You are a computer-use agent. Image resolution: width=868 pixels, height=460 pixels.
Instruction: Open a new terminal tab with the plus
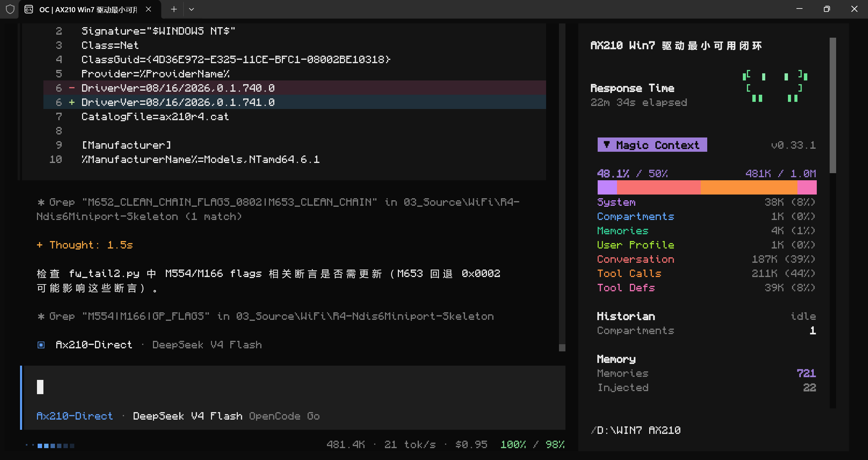click(x=174, y=9)
